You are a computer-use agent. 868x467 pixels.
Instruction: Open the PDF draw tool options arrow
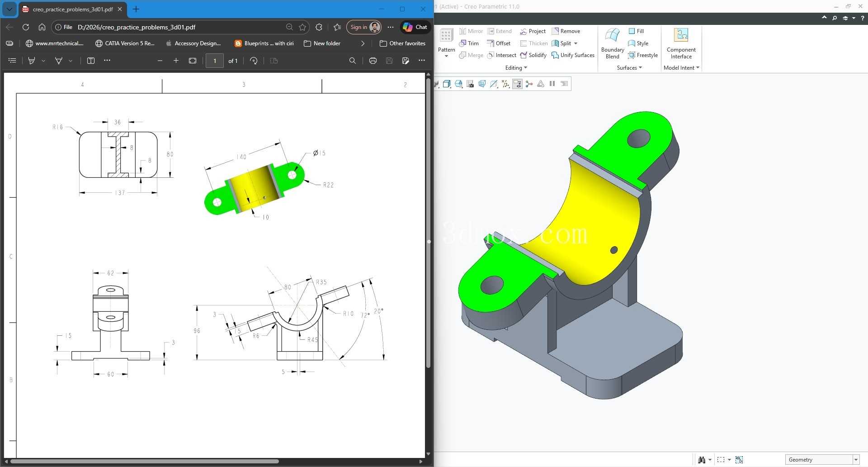click(71, 61)
